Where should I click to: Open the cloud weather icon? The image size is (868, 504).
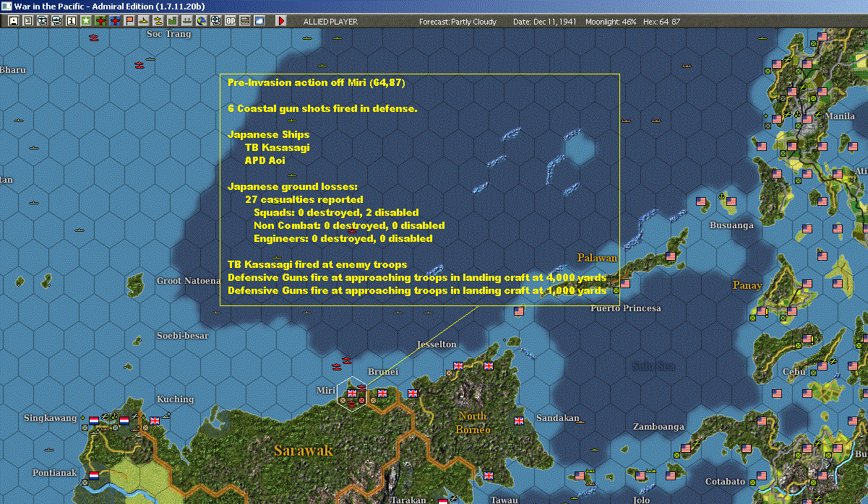(x=259, y=21)
